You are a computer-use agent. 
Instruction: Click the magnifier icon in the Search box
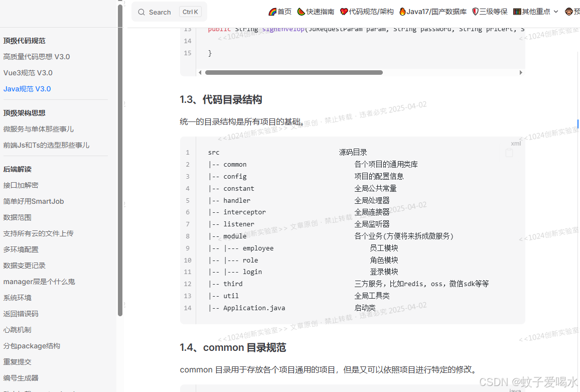pos(141,12)
